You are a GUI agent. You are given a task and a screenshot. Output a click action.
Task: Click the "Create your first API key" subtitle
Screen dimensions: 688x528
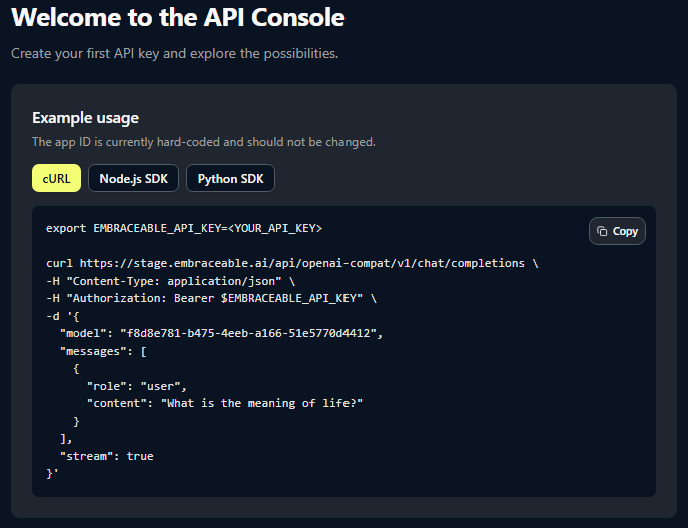(174, 53)
